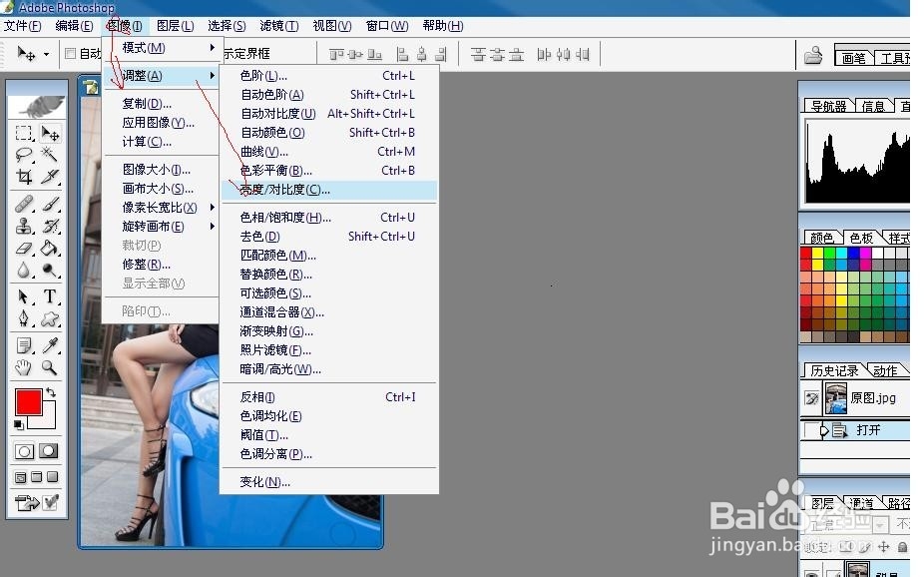The width and height of the screenshot is (924, 577).
Task: Click the 原图.jpg snapshot thumbnail
Action: 836,396
